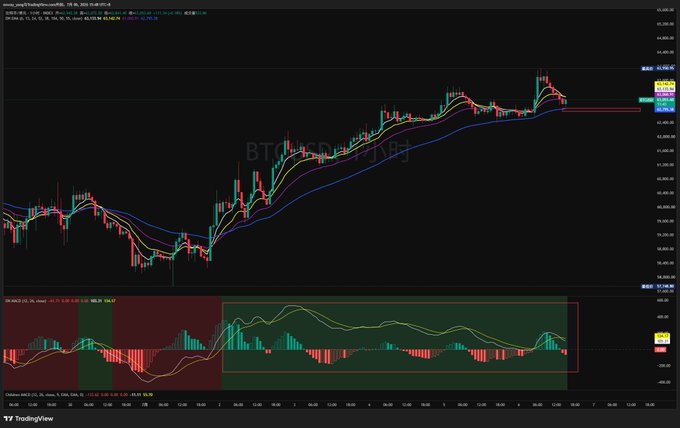Click the 64,800.00 price axis tick
Image resolution: width=680 pixels, height=428 pixels.
coord(666,38)
